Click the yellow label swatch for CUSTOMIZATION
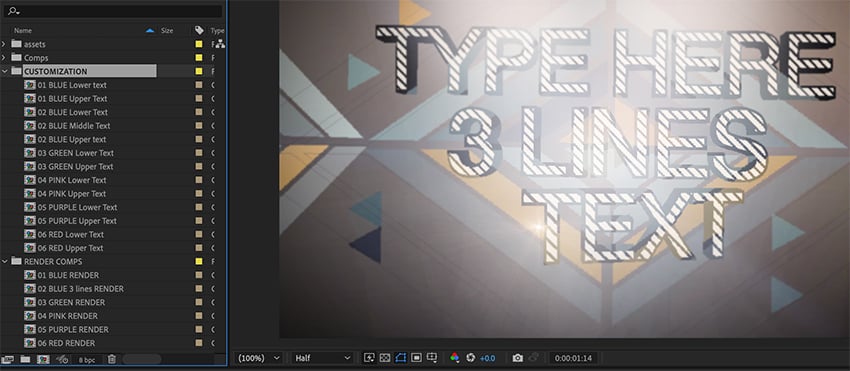The image size is (850, 371). 199,71
